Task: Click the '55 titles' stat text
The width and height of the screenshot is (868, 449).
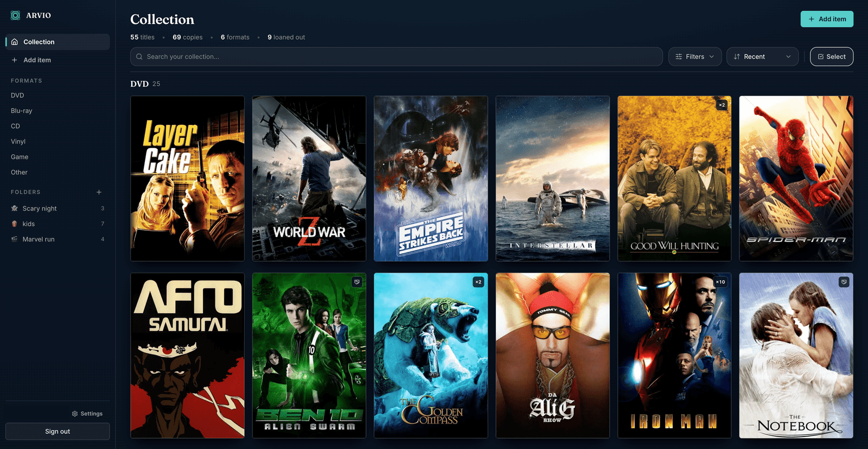Action: pos(142,37)
